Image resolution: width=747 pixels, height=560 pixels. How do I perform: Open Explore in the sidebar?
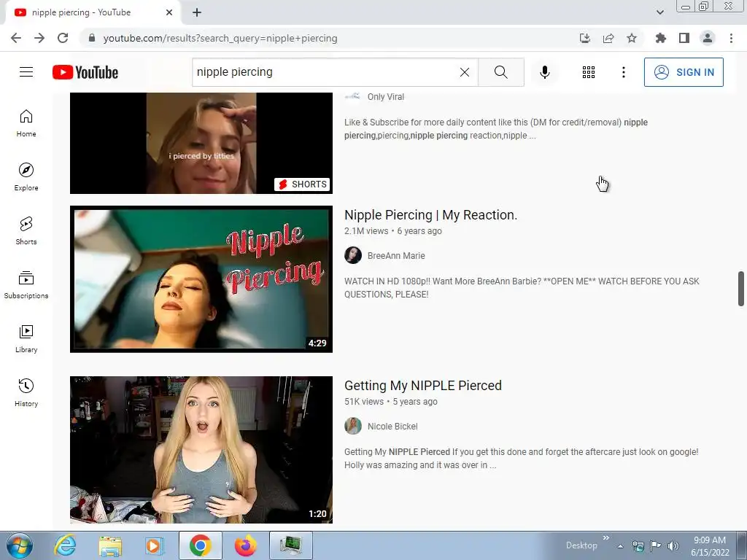[x=26, y=177]
